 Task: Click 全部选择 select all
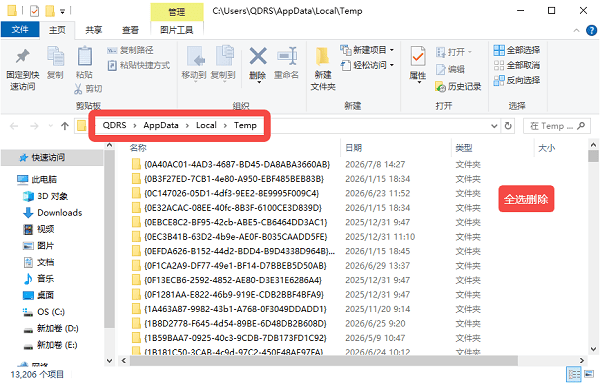[x=517, y=50]
